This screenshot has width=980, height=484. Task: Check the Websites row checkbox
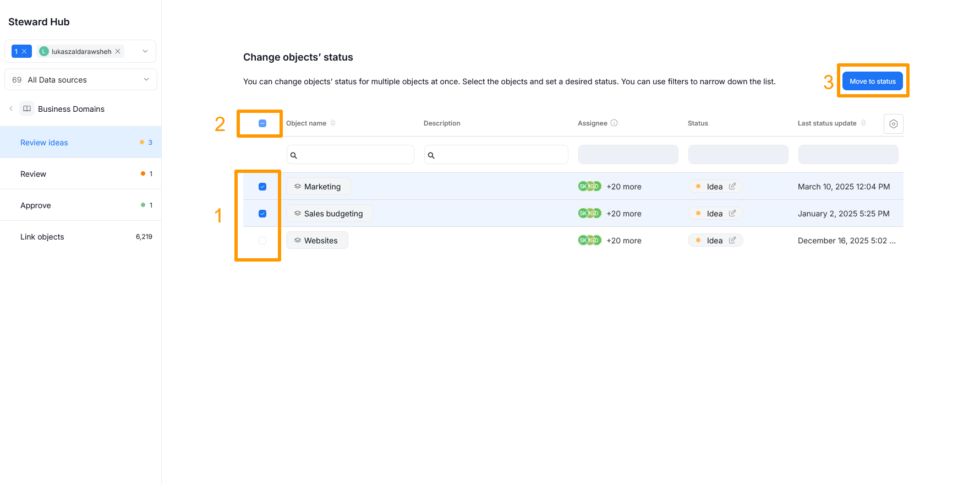(x=262, y=241)
